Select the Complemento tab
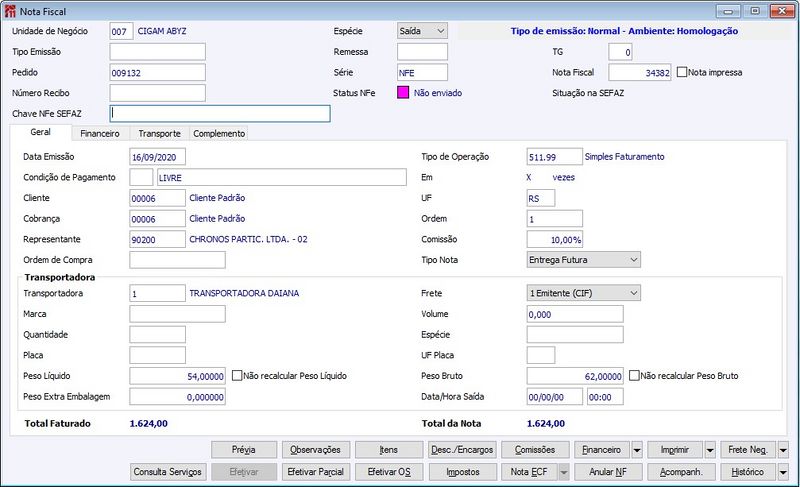Screen dimensions: 800x487 pyautogui.click(x=218, y=133)
